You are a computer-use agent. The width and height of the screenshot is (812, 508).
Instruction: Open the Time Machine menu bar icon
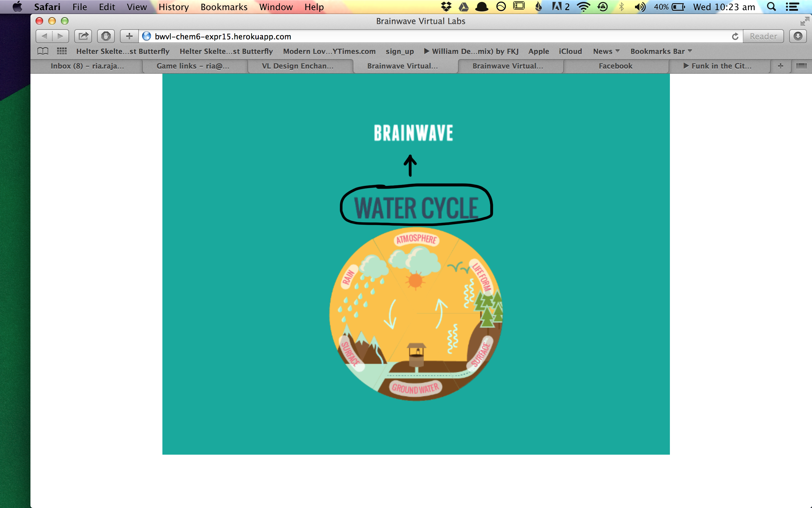point(603,7)
